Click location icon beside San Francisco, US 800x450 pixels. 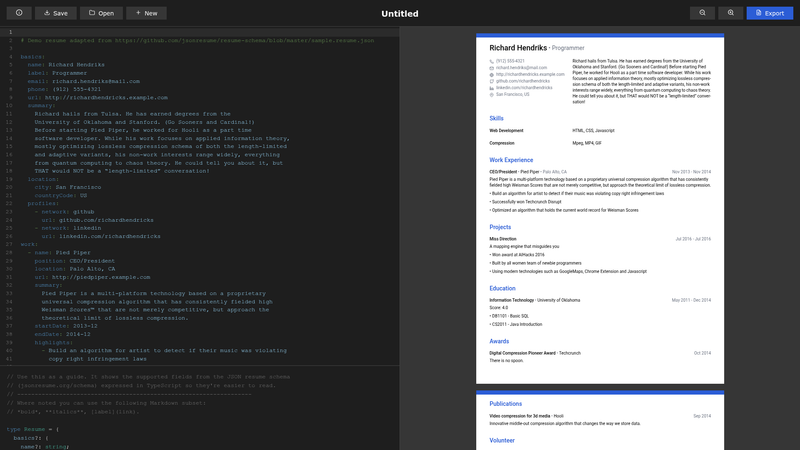point(491,94)
